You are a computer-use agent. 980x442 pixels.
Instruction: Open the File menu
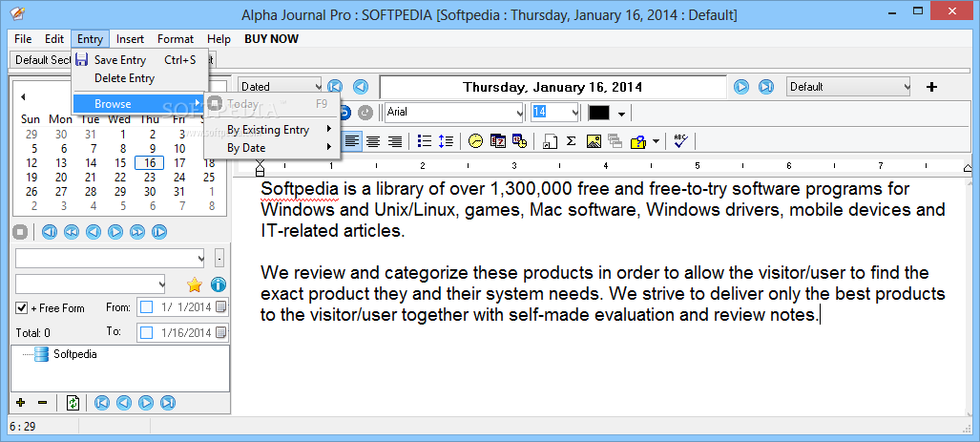(23, 39)
